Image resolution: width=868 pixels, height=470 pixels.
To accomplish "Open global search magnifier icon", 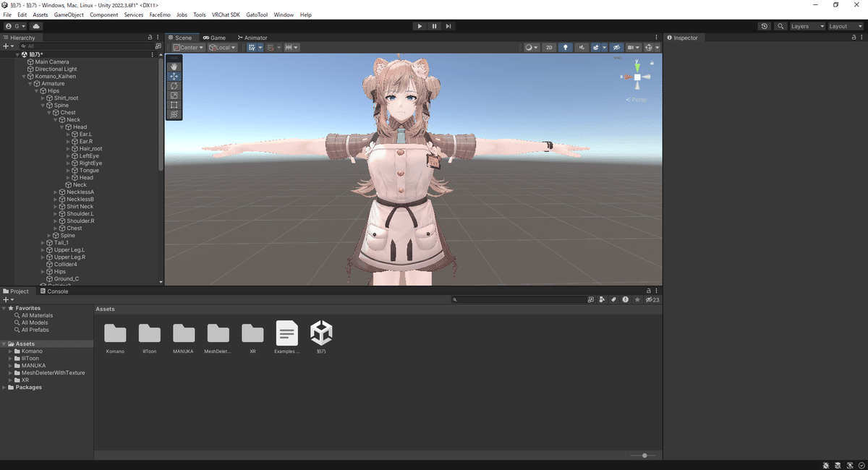I will click(780, 26).
